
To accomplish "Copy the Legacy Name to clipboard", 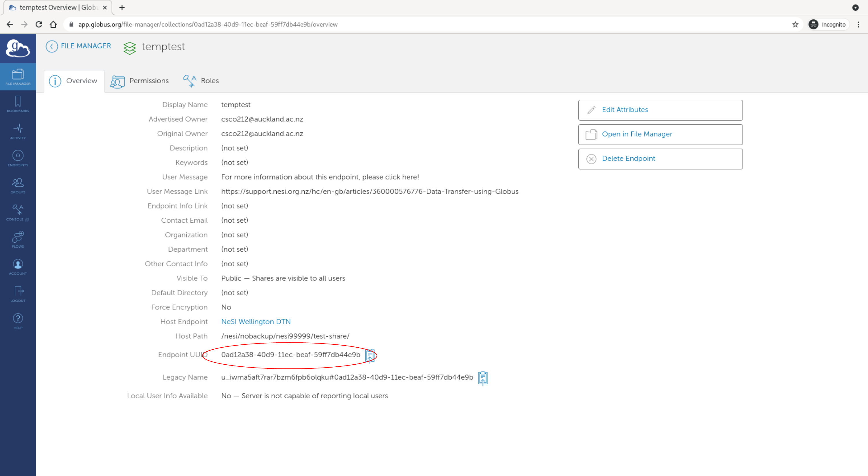I will click(483, 378).
